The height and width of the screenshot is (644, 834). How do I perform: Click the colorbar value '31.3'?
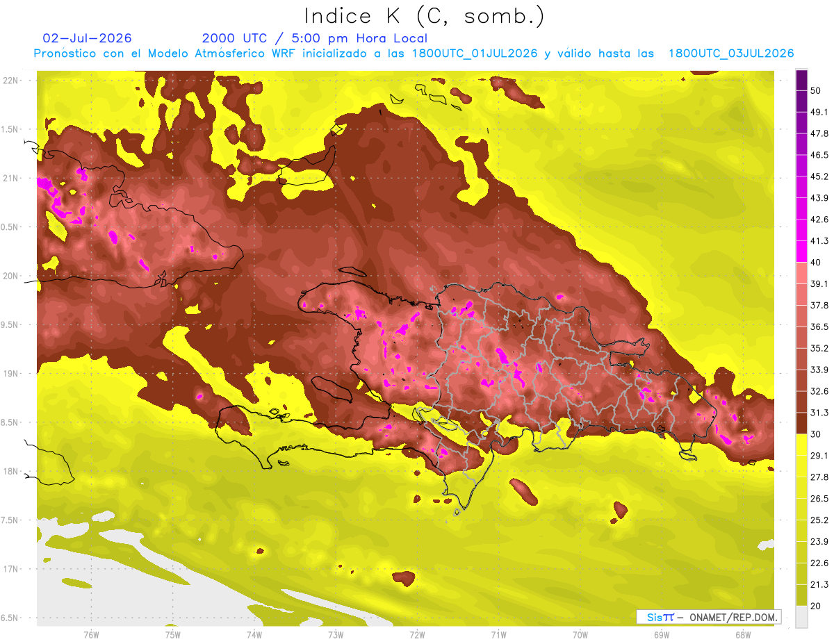(819, 413)
